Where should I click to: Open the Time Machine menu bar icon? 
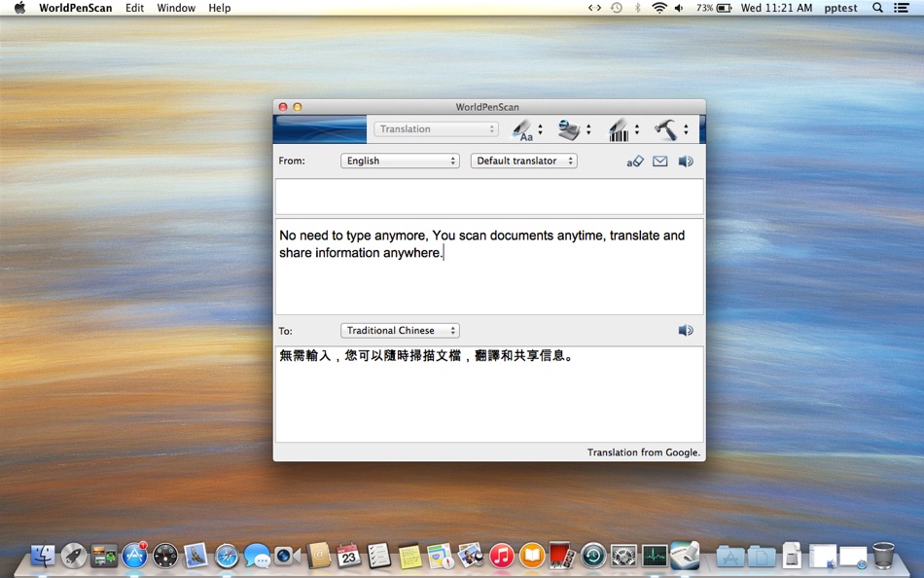[617, 8]
